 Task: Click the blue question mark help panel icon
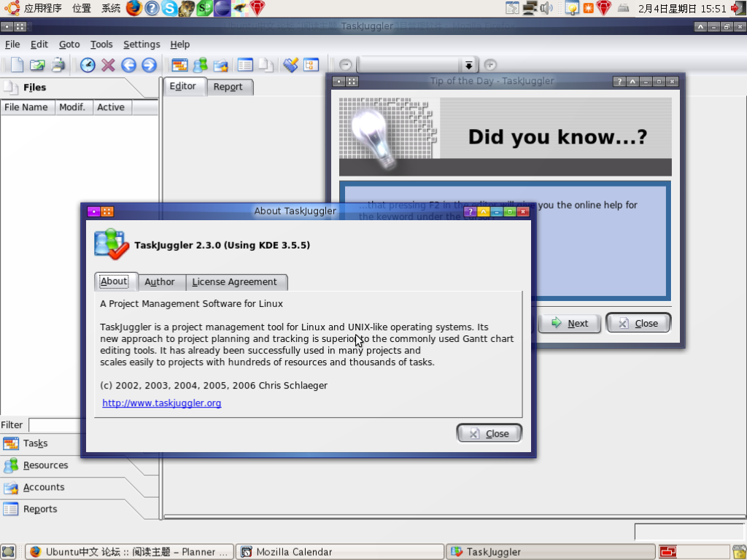tap(152, 8)
